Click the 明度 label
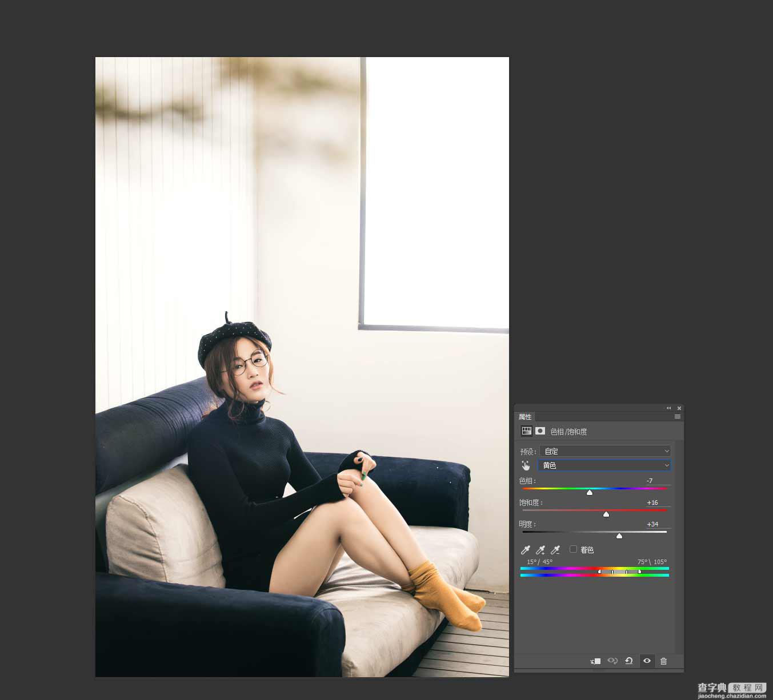This screenshot has height=700, width=773. tap(527, 524)
